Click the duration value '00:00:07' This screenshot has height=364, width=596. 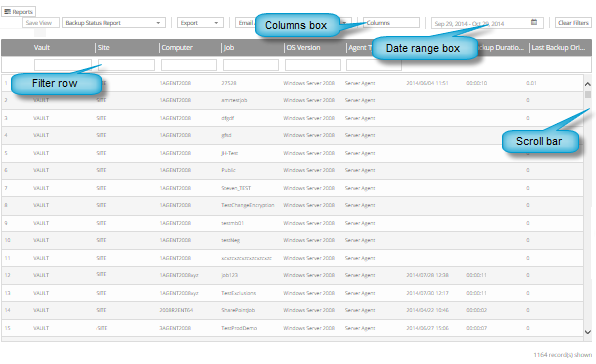pos(477,328)
